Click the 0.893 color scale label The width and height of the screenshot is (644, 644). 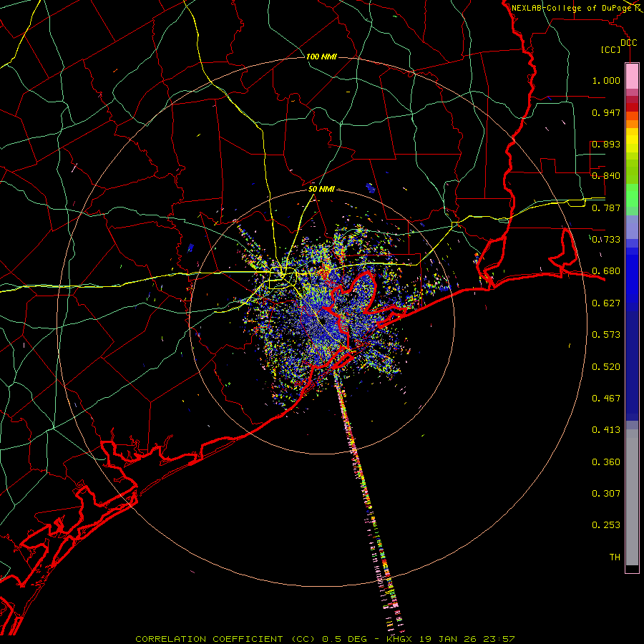(606, 144)
